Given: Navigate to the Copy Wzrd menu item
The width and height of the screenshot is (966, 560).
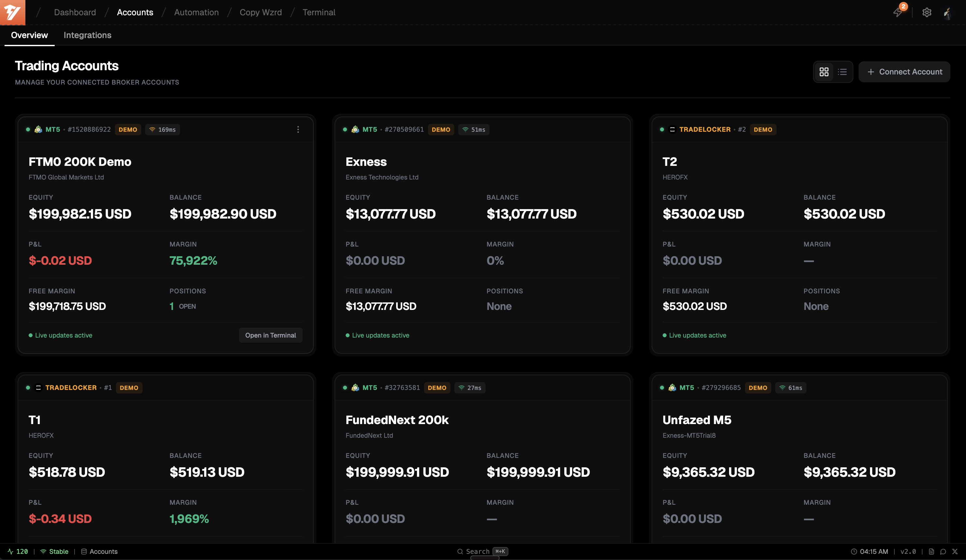Looking at the screenshot, I should tap(261, 12).
